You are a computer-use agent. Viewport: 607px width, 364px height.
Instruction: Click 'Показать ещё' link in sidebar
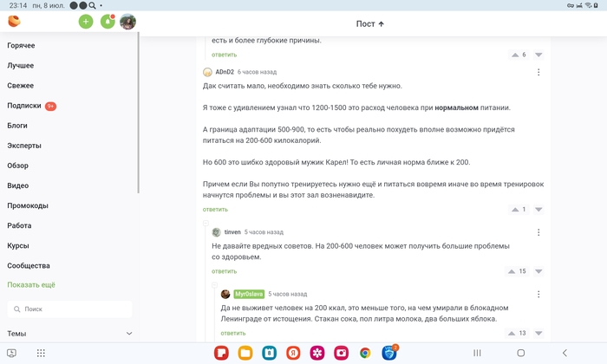[x=31, y=285]
